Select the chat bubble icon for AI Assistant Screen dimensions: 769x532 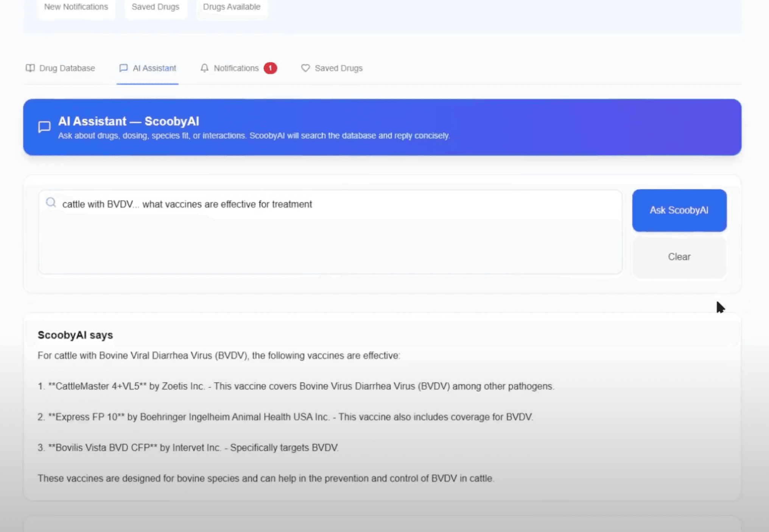(123, 68)
